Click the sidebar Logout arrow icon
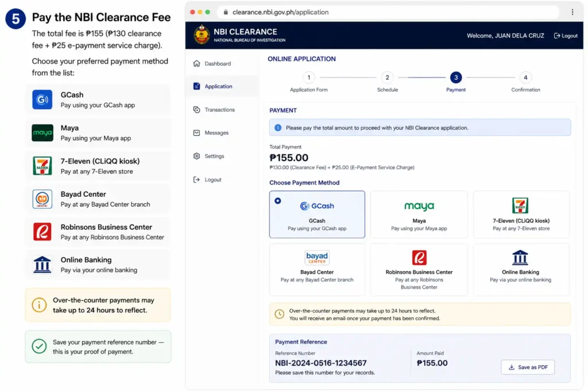This screenshot has height=392, width=588. 196,180
